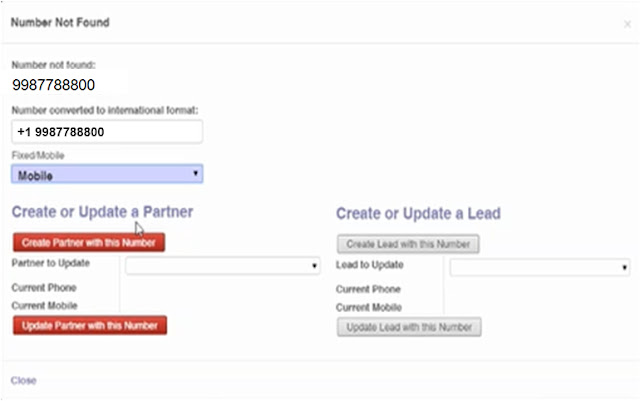Close the Number Not Found dialog with X

click(x=627, y=23)
